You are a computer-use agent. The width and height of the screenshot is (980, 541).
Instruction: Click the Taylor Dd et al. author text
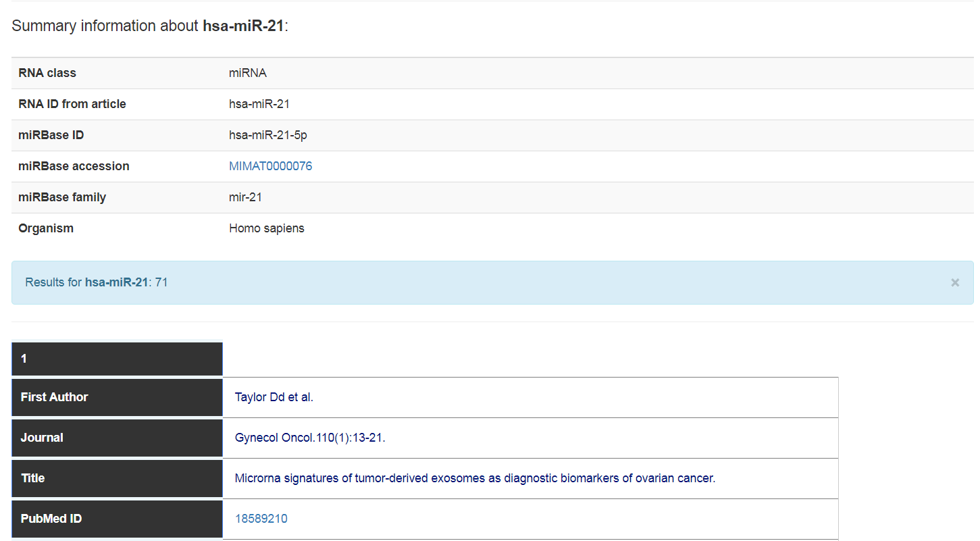point(274,397)
